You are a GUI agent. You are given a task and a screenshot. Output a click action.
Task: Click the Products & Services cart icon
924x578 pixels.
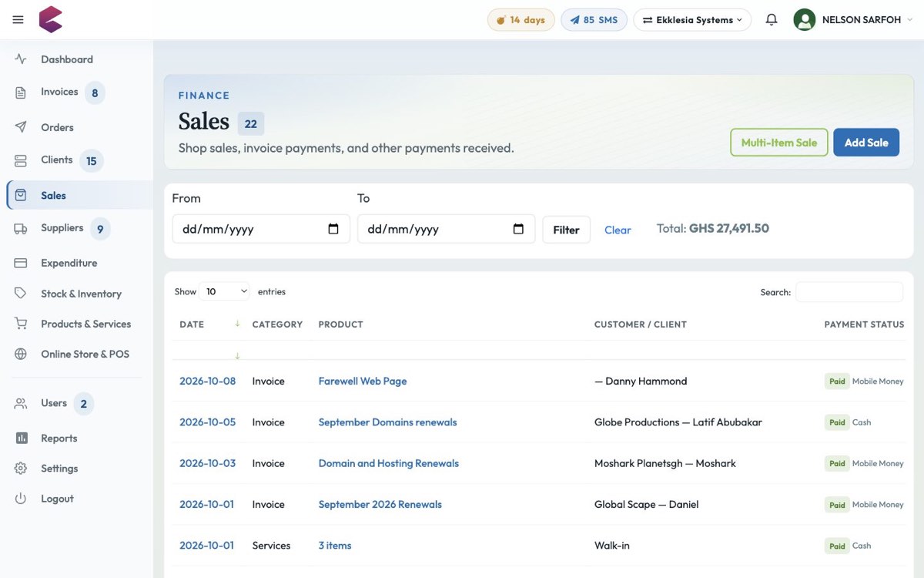pos(21,324)
